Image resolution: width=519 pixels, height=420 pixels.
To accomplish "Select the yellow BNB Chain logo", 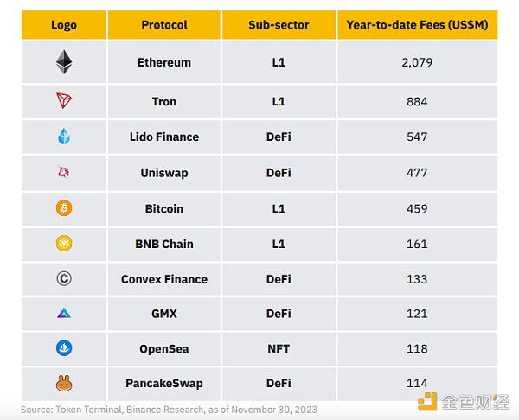I will coord(64,244).
